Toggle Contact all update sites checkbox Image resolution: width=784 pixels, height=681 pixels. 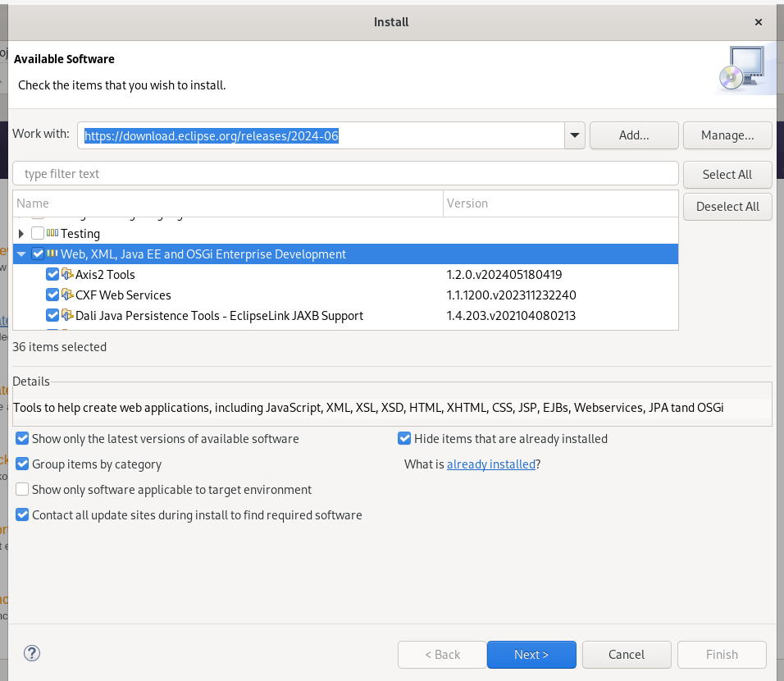22,514
